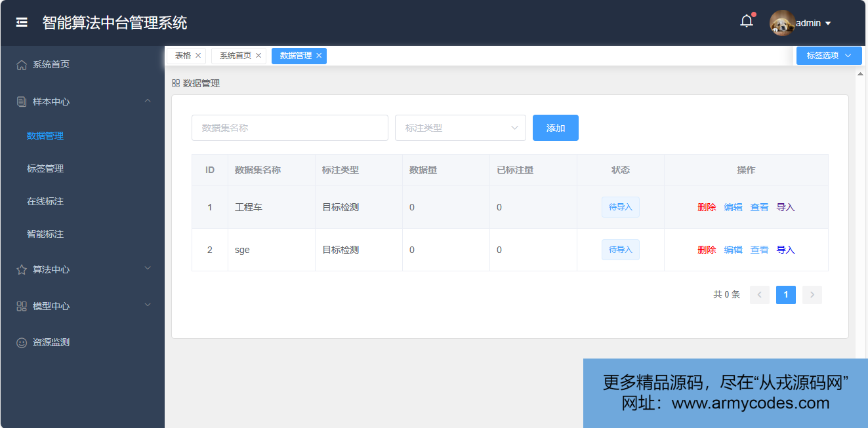Open the 标签选项 dropdown button

click(829, 56)
